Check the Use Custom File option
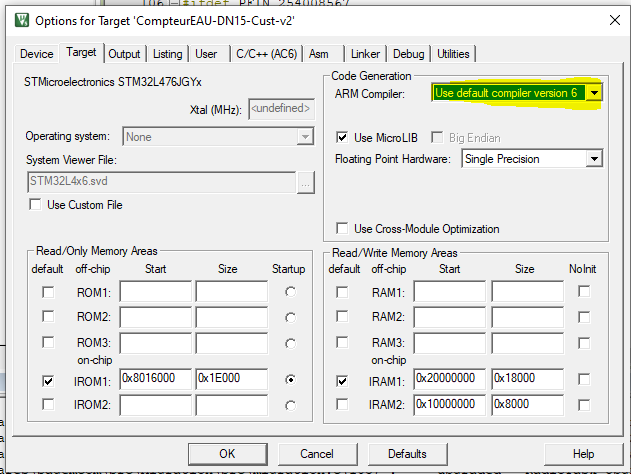The height and width of the screenshot is (474, 631). point(37,205)
